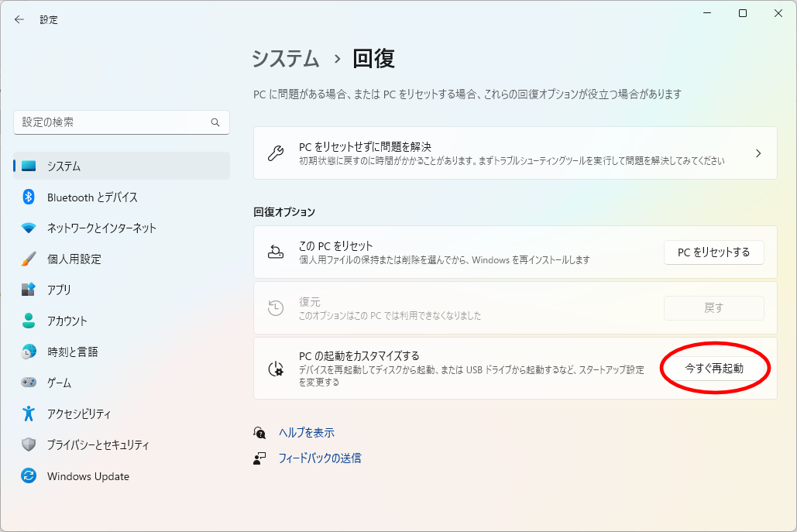Select システム in the sidebar
Viewport: 797px width, 532px height.
[64, 166]
